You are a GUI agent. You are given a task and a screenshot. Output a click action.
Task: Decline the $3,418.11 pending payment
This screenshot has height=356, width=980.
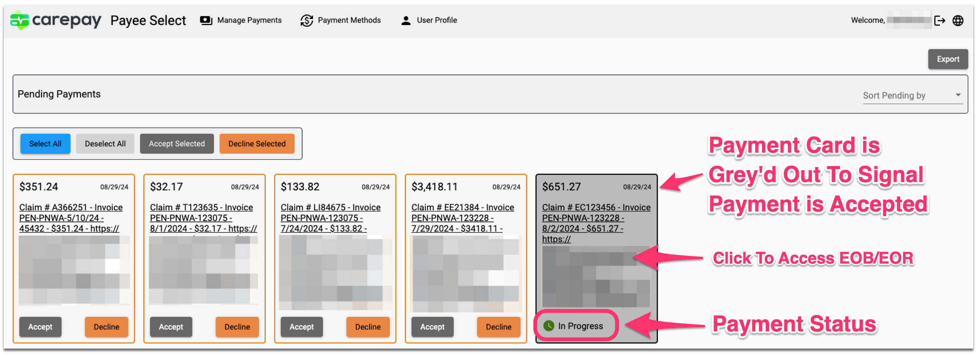tap(498, 326)
